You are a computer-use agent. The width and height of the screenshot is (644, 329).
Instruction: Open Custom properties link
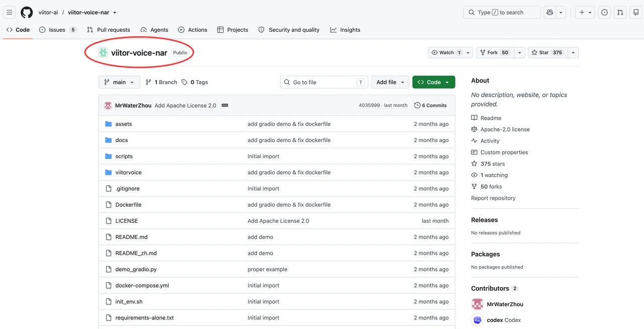tap(499, 152)
